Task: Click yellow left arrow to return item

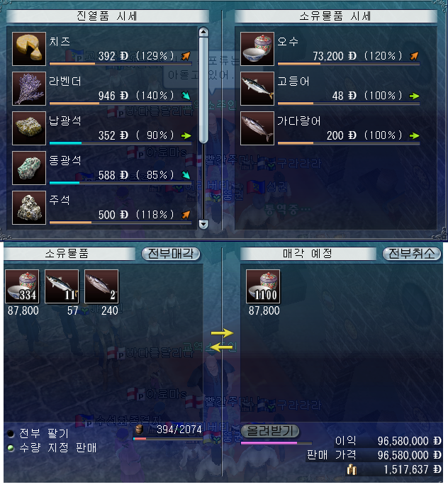Action: 221,347
